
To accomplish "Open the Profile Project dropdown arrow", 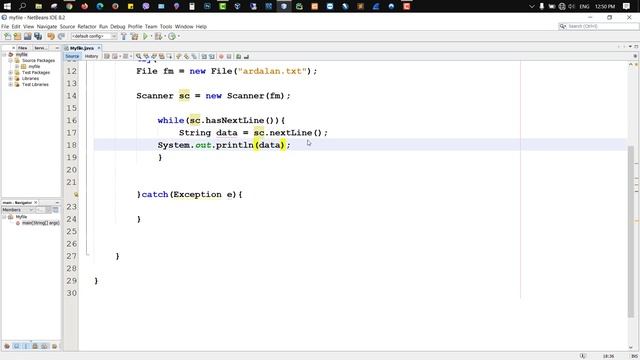I will (179, 36).
